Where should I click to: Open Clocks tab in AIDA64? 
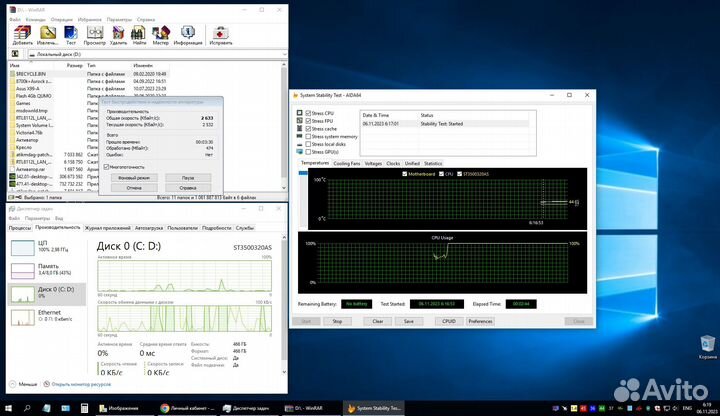coord(393,163)
